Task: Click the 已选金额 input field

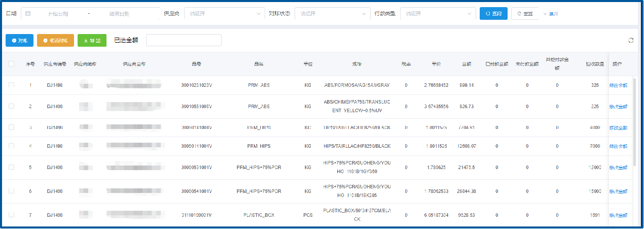Action: 184,40
